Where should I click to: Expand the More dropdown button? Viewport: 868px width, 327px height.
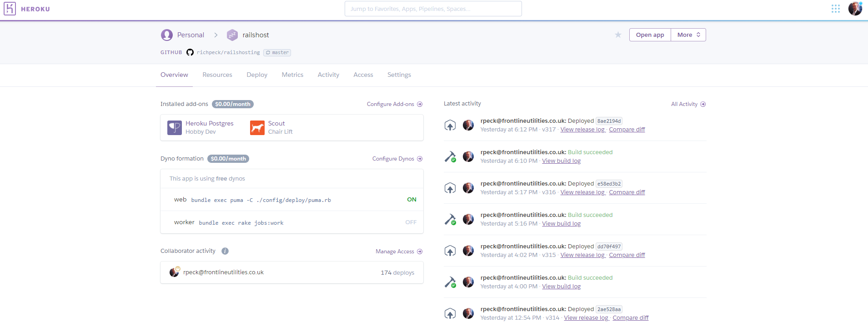(x=688, y=35)
